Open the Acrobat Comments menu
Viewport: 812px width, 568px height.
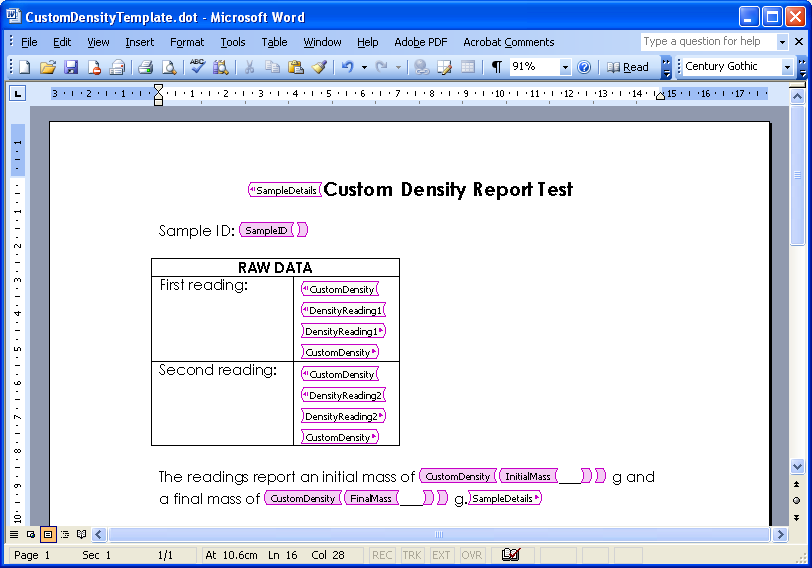508,42
